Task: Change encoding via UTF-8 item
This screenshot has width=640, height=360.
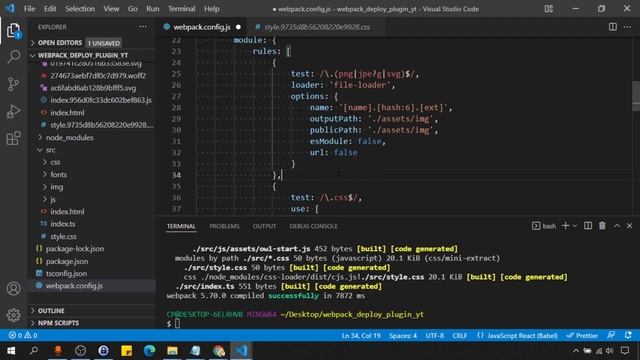Action: coord(435,336)
